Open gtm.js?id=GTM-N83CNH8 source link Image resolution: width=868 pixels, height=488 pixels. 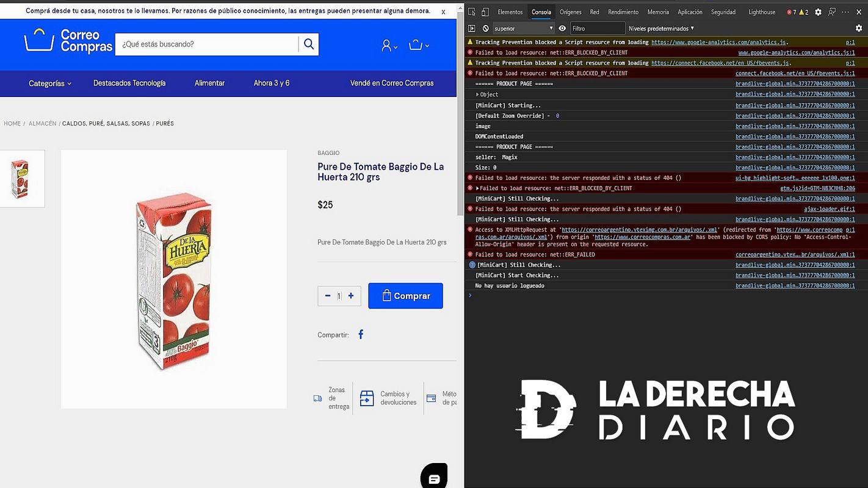817,188
